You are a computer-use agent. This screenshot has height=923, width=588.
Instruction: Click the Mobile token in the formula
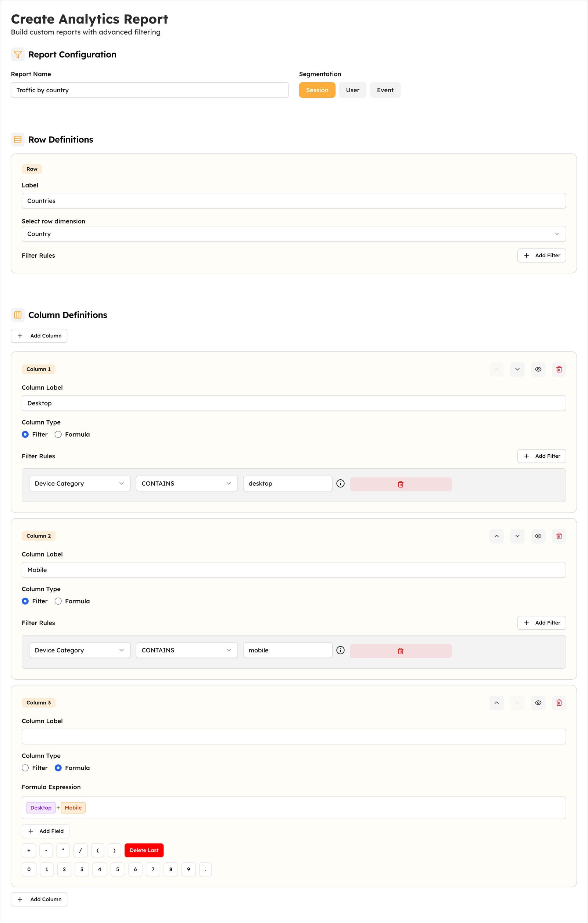(x=73, y=808)
